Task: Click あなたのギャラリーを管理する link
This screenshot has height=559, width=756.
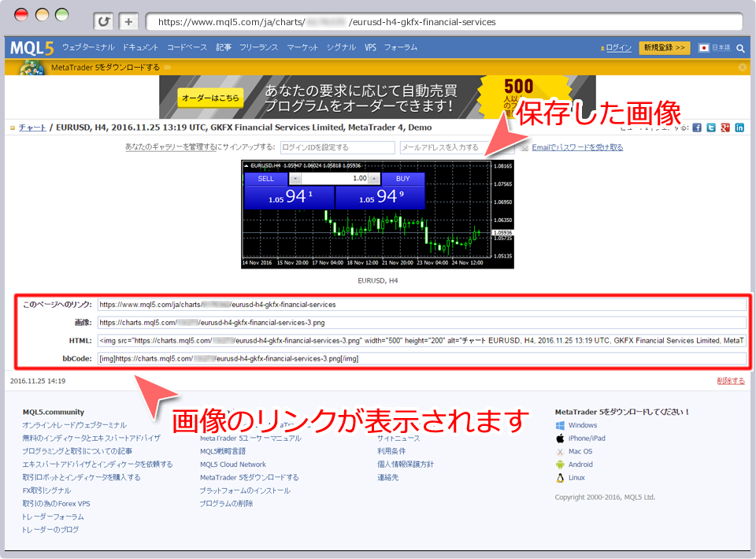Action: point(171,147)
